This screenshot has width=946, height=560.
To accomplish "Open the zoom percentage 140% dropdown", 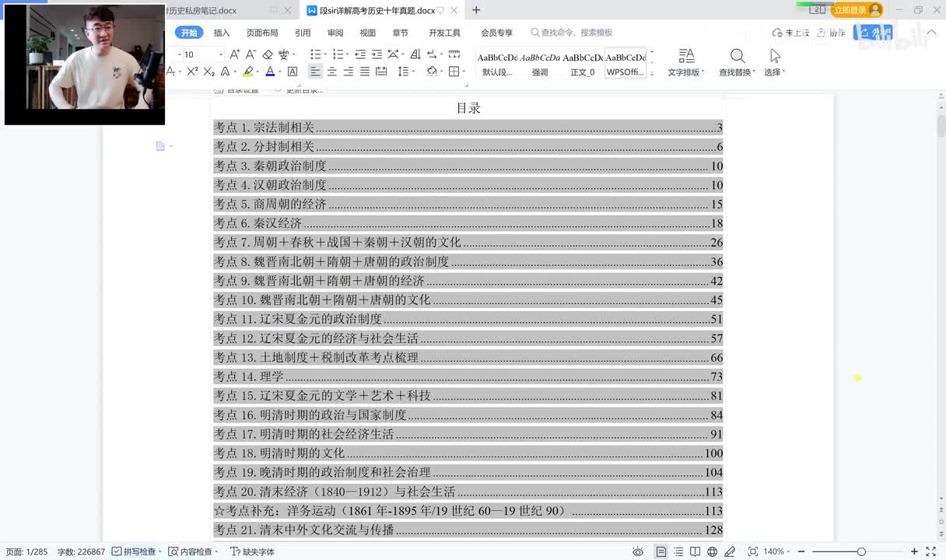I will [x=777, y=551].
